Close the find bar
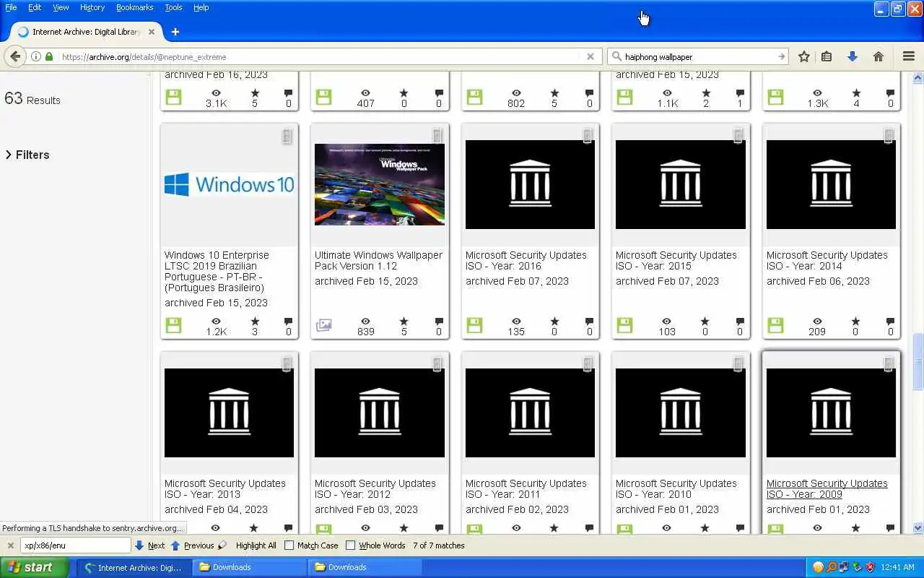 click(10, 545)
